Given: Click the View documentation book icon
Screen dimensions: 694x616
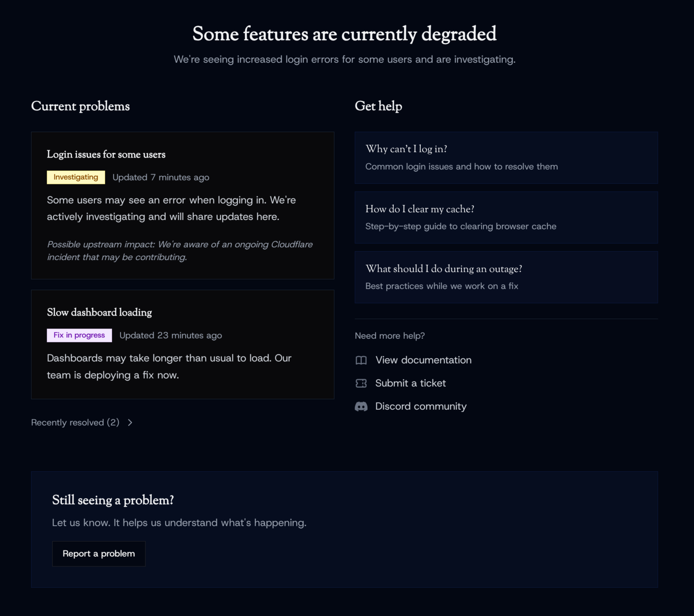Looking at the screenshot, I should [x=361, y=360].
